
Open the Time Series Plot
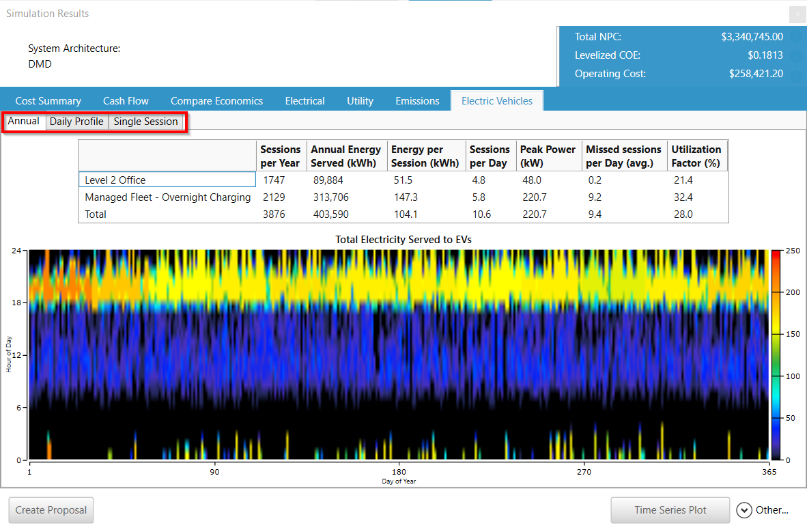(x=670, y=510)
